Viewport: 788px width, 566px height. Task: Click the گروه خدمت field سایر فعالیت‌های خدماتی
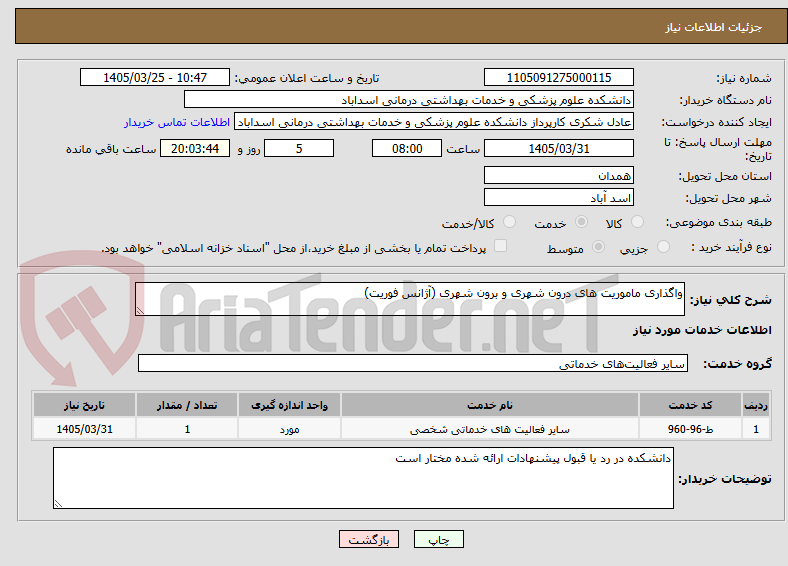413,363
